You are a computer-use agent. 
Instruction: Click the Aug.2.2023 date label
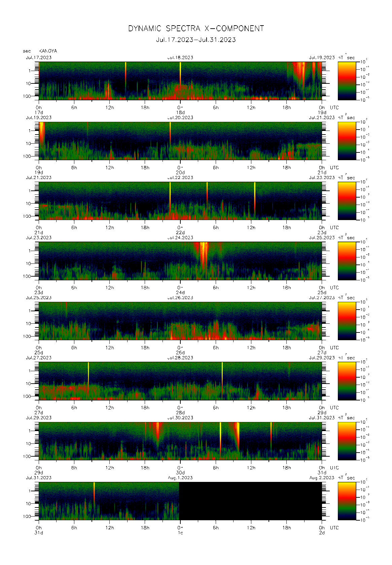pos(322,478)
